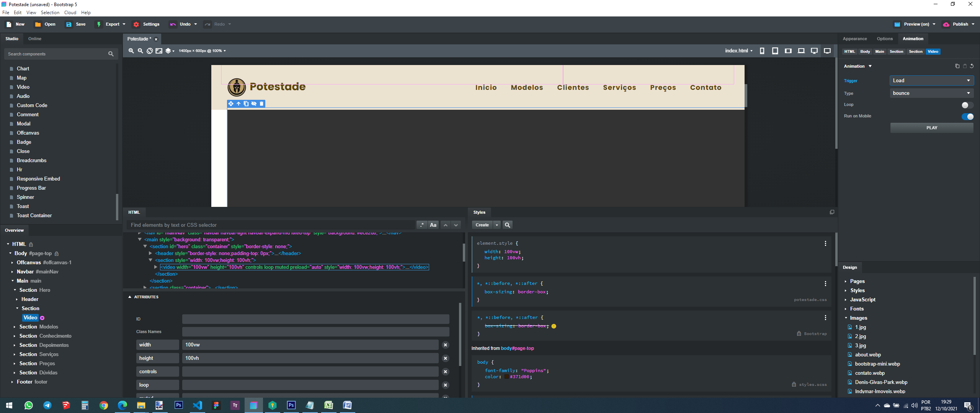Select the mobile phone viewport icon
The image size is (980, 413).
click(762, 51)
